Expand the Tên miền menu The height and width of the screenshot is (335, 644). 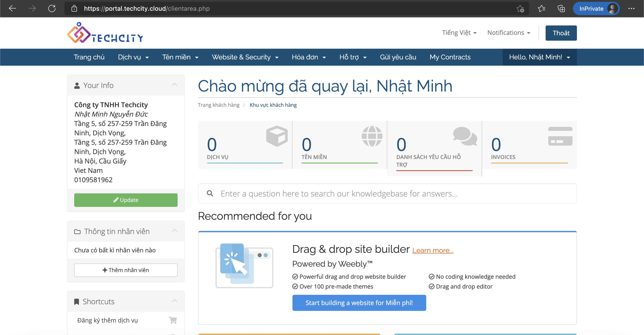[180, 57]
